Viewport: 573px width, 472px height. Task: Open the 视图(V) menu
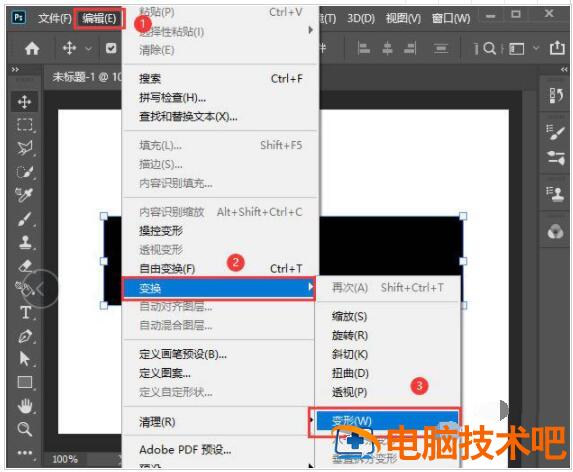click(x=403, y=18)
